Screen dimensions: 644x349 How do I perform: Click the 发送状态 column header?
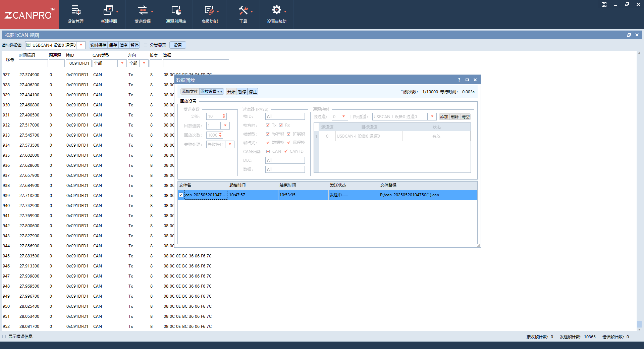338,185
